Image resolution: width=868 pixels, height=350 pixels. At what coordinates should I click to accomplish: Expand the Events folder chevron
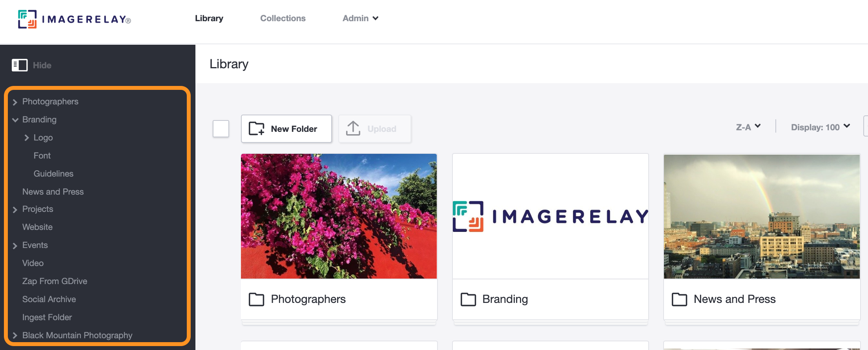point(15,246)
